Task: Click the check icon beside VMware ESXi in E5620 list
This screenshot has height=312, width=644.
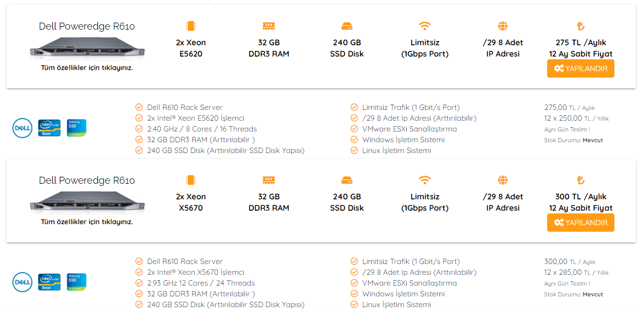Action: 354,129
